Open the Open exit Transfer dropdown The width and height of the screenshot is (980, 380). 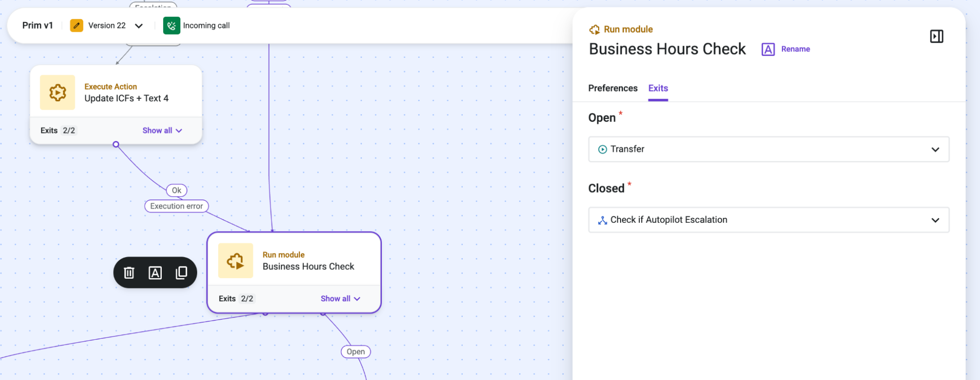(769, 149)
